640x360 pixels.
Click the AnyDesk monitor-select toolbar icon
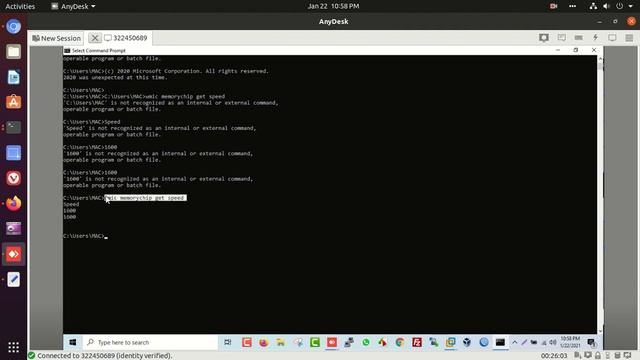pyautogui.click(x=544, y=38)
